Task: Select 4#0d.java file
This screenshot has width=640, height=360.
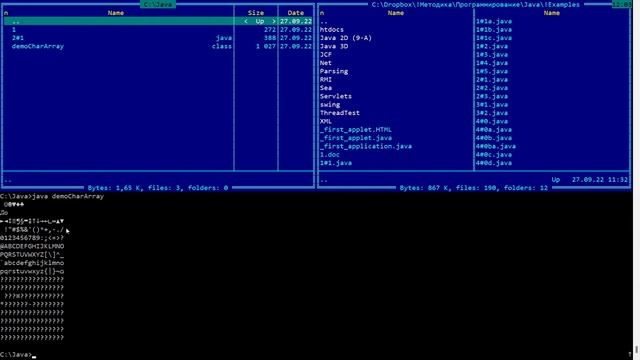Action: [x=494, y=163]
